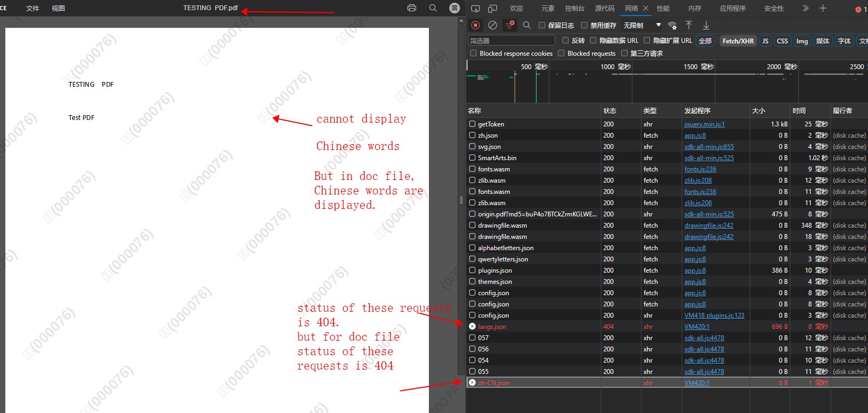Switch to the 元素 tab
Screen dimensions: 868x413
click(548, 9)
